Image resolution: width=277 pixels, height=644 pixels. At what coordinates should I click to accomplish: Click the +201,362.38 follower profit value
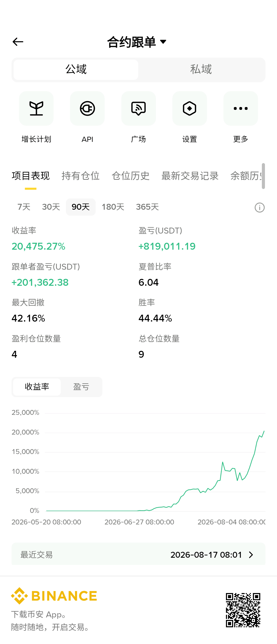[x=40, y=282]
